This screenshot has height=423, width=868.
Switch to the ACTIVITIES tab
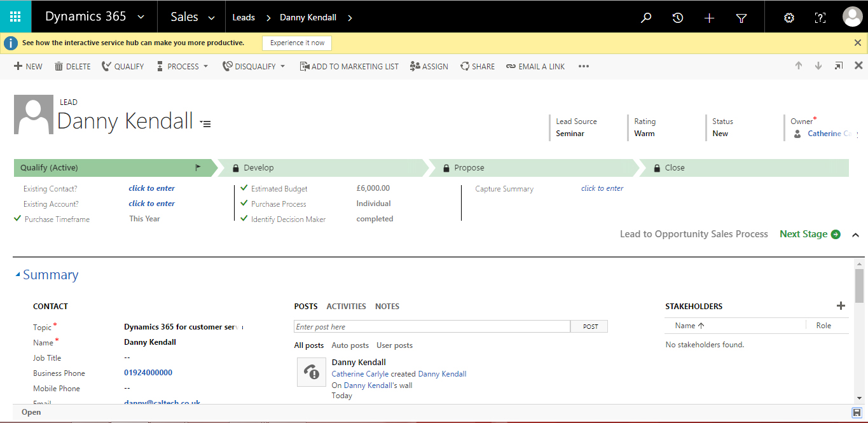click(x=346, y=307)
